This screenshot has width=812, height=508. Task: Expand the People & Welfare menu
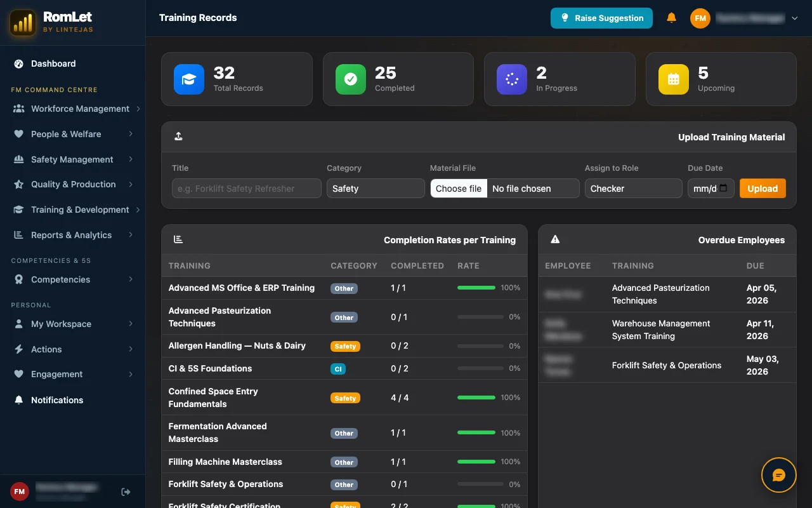tap(73, 134)
